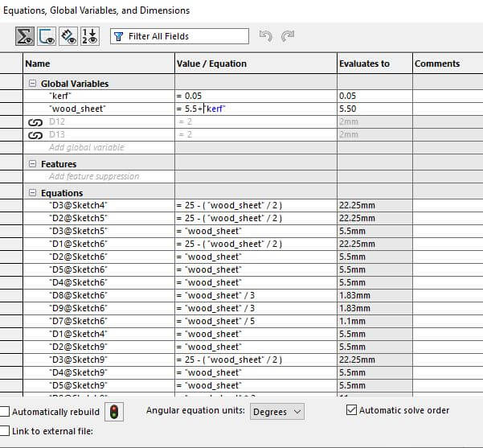The width and height of the screenshot is (483, 448).
Task: Select the greyed-out D13 row name
Action: pyautogui.click(x=57, y=134)
